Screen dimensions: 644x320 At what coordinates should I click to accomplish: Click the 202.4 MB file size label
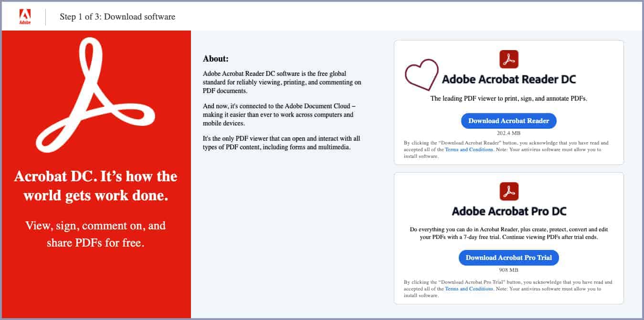point(508,134)
